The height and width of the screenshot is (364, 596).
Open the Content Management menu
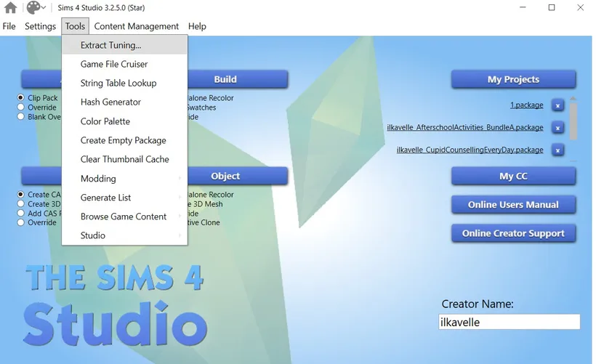click(137, 26)
